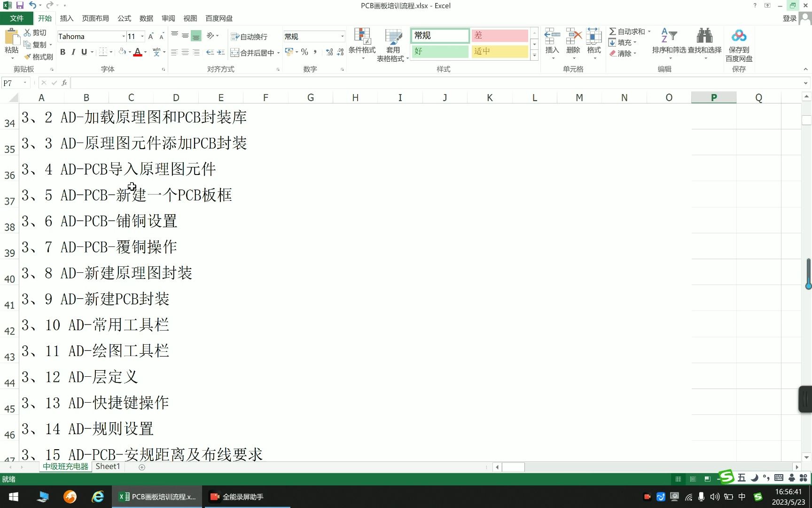Click the Cut (剪切) scissors button
The width and height of the screenshot is (812, 508).
click(35, 32)
